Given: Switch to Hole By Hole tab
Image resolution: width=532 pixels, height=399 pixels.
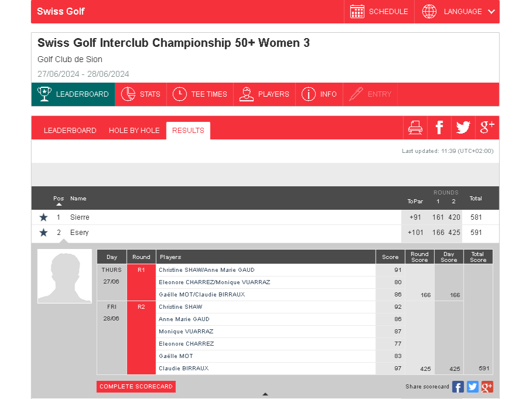Looking at the screenshot, I should pos(134,131).
